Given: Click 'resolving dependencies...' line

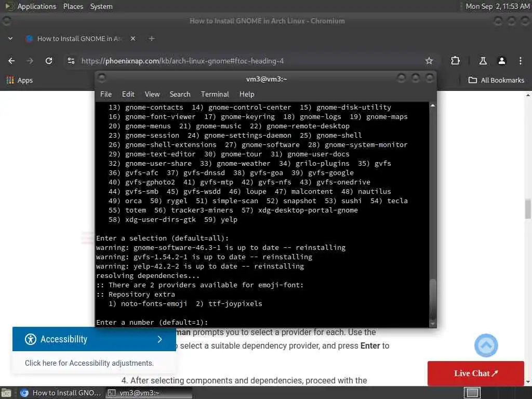Looking at the screenshot, I should point(148,275).
